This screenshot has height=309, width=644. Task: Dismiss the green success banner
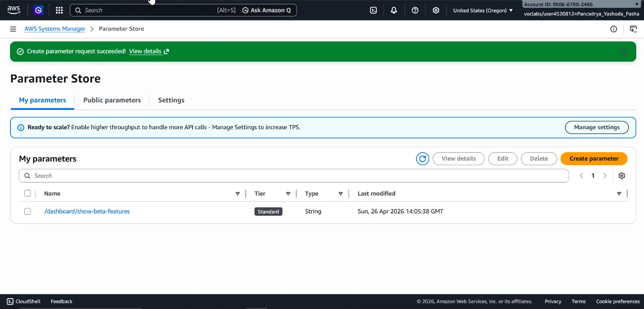(624, 51)
